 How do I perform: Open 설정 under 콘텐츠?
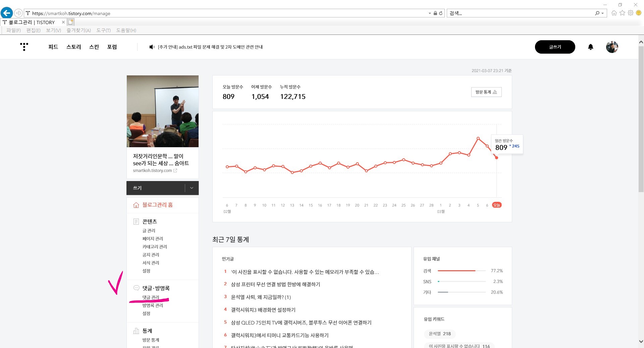click(x=146, y=271)
